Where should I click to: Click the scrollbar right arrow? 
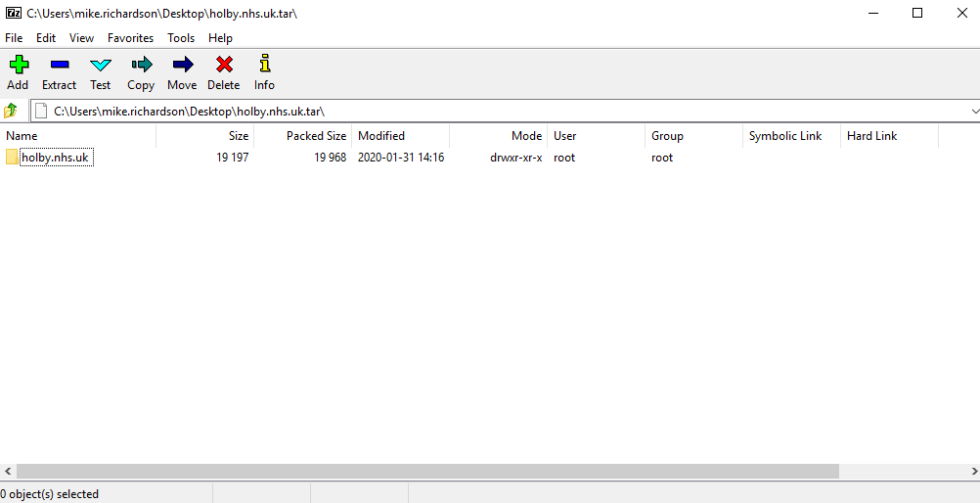(x=972, y=471)
